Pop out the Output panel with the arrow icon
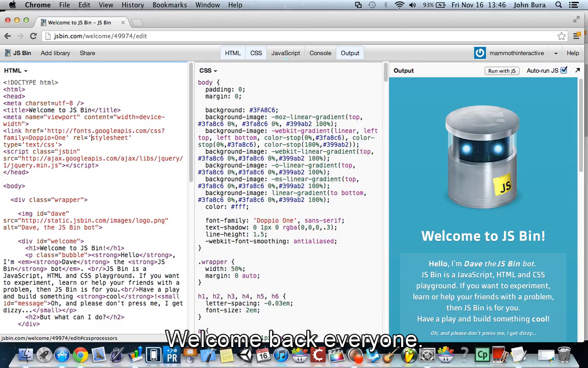 click(x=577, y=70)
